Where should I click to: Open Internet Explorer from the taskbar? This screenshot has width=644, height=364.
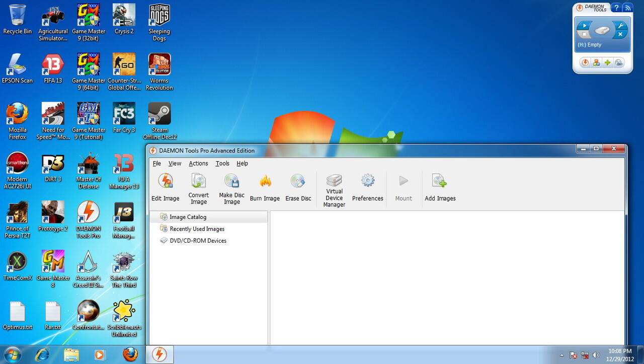42,354
